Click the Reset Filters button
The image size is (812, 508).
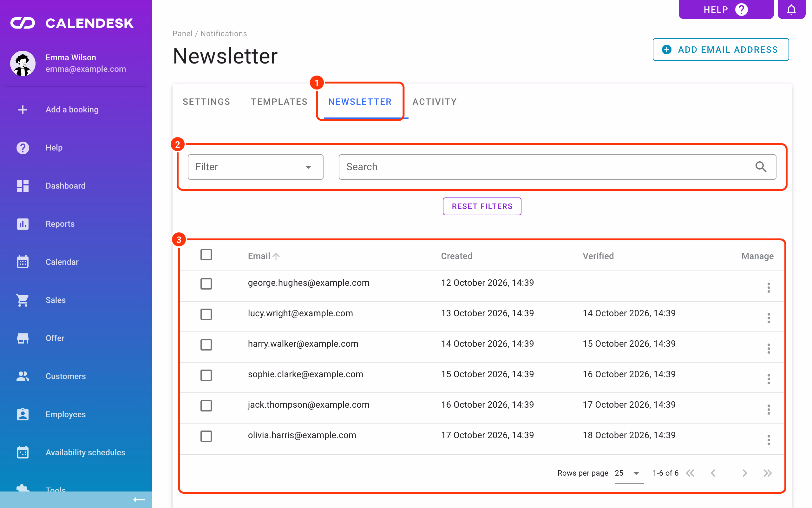pos(482,206)
